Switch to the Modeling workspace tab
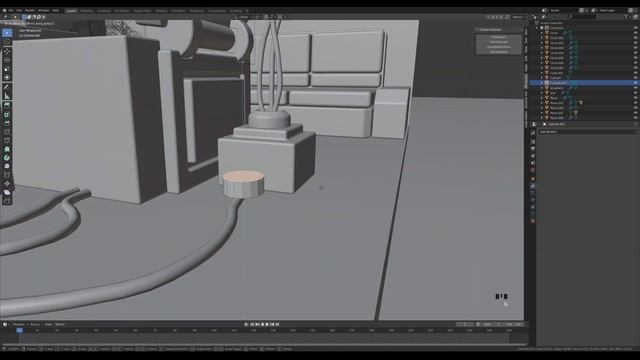Viewport: 640px width, 360px height. 87,11
